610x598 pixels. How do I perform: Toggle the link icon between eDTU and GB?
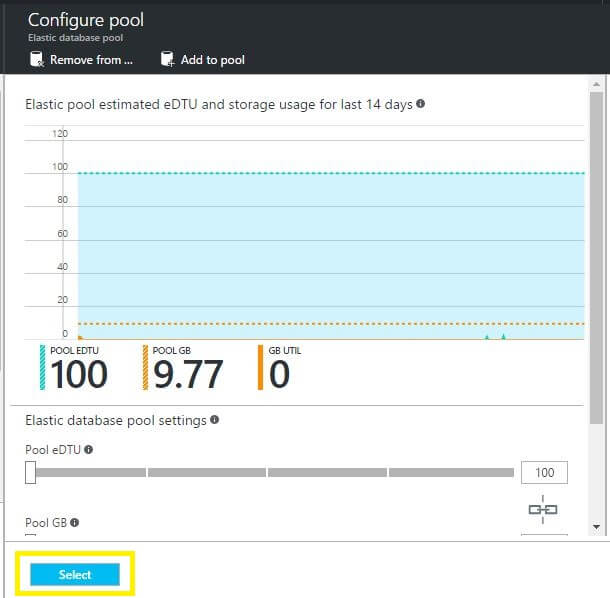tap(542, 510)
